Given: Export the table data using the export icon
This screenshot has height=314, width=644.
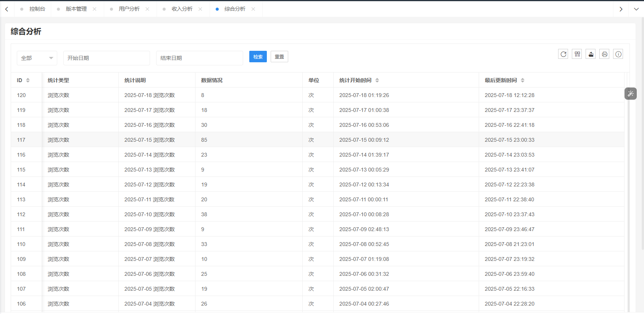Looking at the screenshot, I should point(591,54).
